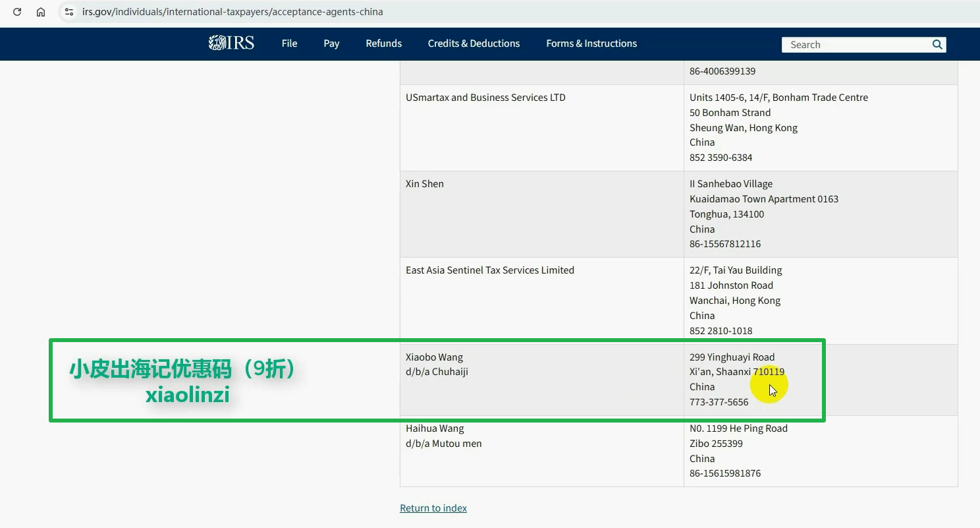Click 22/F, Tai Yau Building line

pos(736,270)
